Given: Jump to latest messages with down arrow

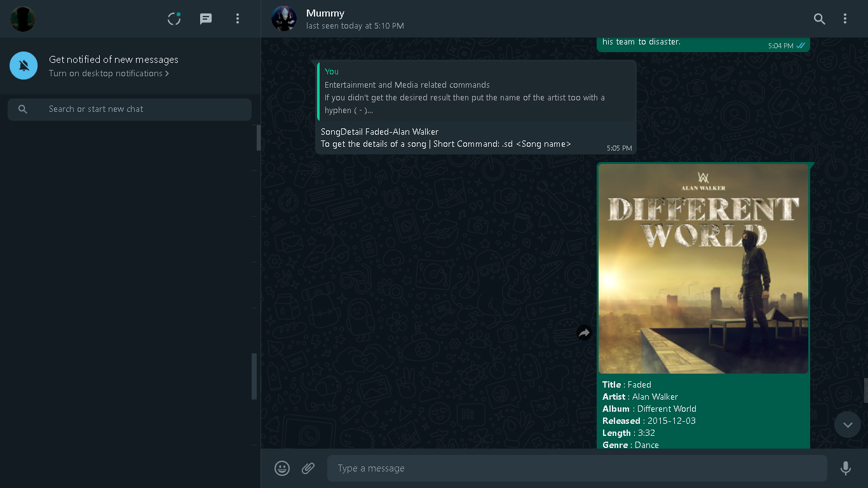Looking at the screenshot, I should coord(848,424).
